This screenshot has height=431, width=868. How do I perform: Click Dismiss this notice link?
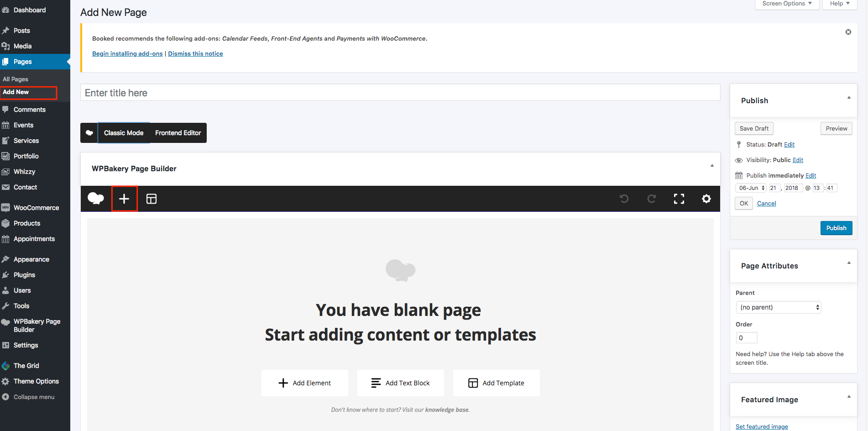coord(195,54)
